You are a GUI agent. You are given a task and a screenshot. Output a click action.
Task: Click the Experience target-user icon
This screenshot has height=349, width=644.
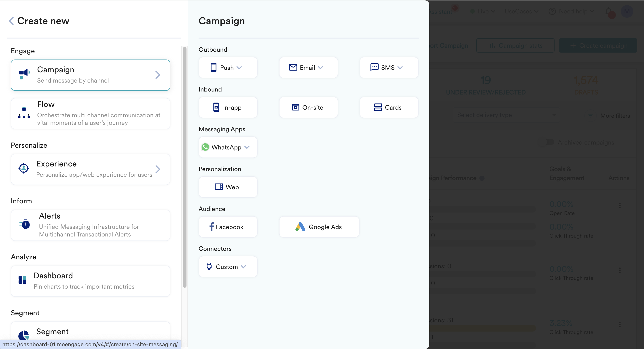[x=24, y=168]
